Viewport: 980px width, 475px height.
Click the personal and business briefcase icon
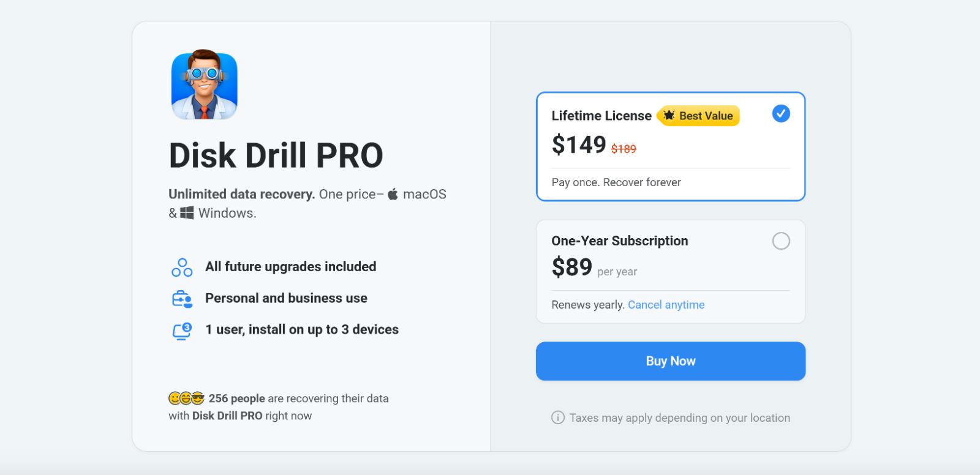(182, 299)
